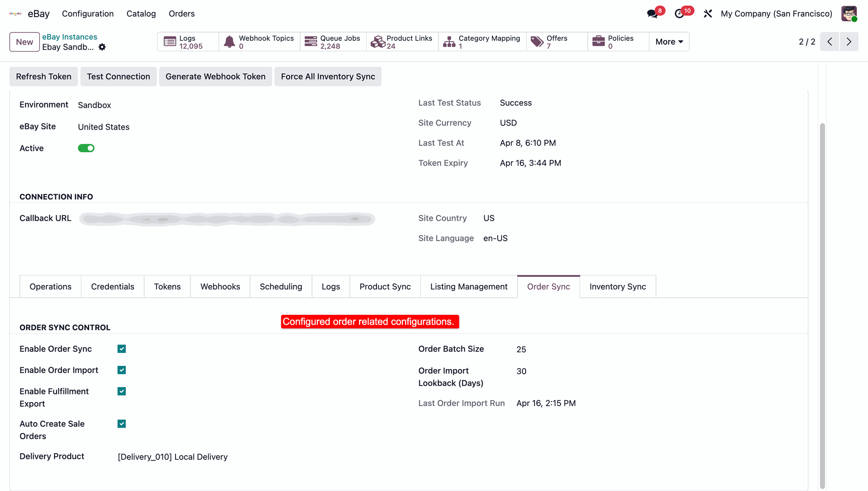The width and height of the screenshot is (868, 491).
Task: Click the Last Test Status value Success
Action: (x=516, y=103)
